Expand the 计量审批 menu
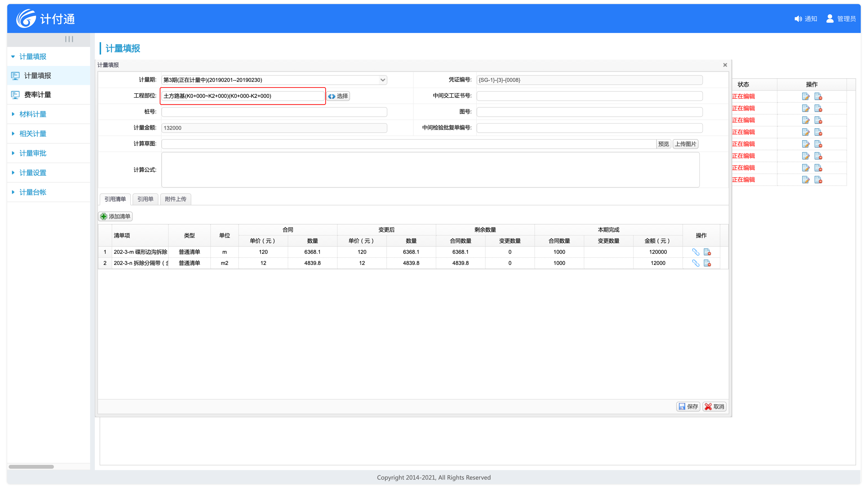Viewport: 868px width, 488px height. (x=33, y=153)
